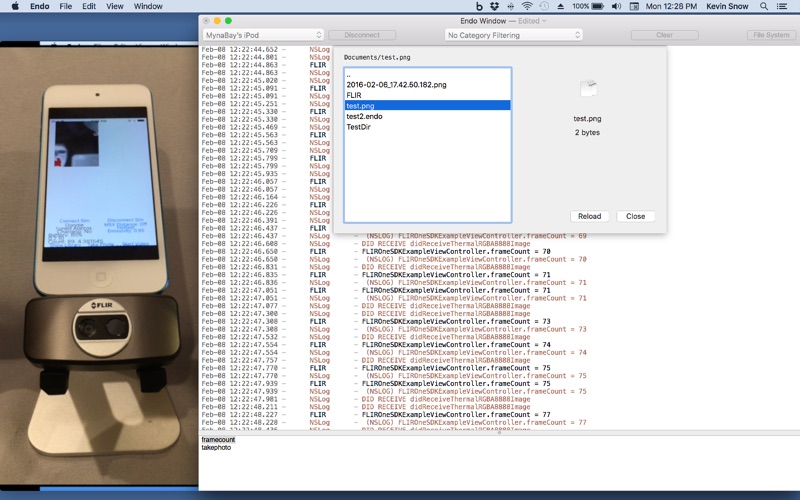Select the parent directory '..' entry
Image resolution: width=800 pixels, height=500 pixels.
(428, 74)
